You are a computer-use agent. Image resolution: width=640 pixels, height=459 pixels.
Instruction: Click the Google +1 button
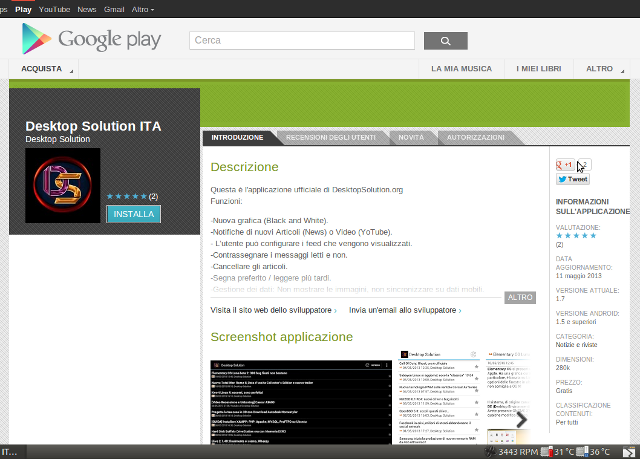click(x=565, y=165)
